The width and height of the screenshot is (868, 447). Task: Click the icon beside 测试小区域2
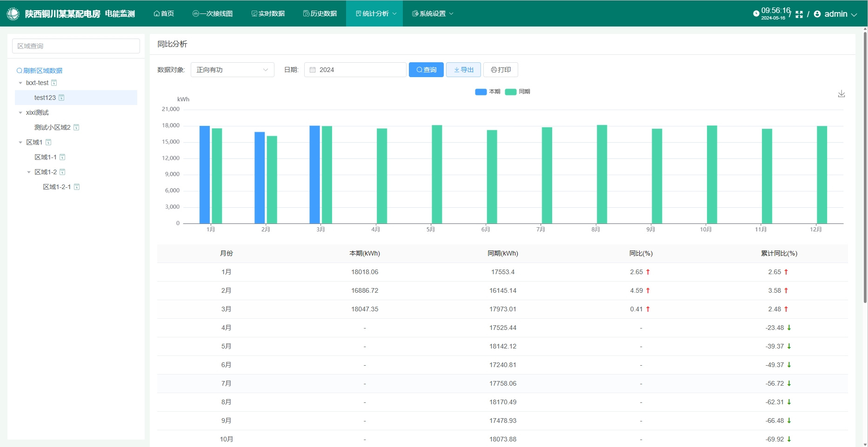(x=76, y=127)
